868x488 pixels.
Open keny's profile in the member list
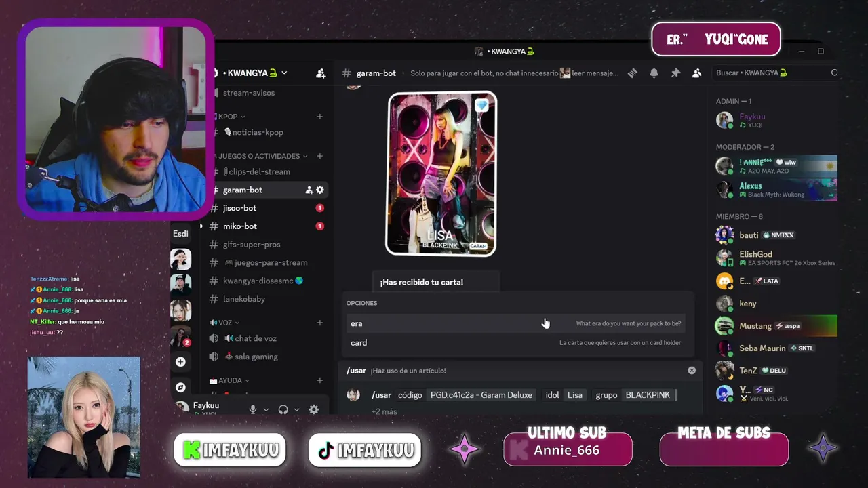coord(775,304)
